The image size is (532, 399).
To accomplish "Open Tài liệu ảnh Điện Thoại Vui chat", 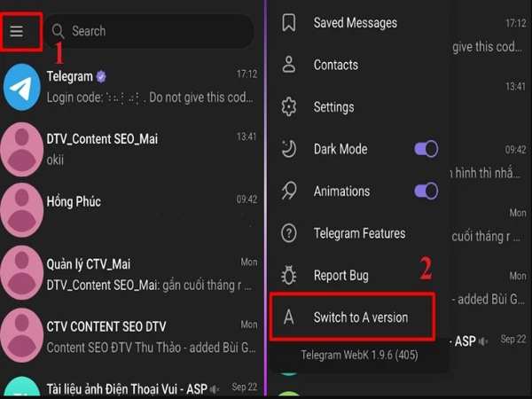I will pos(131,385).
